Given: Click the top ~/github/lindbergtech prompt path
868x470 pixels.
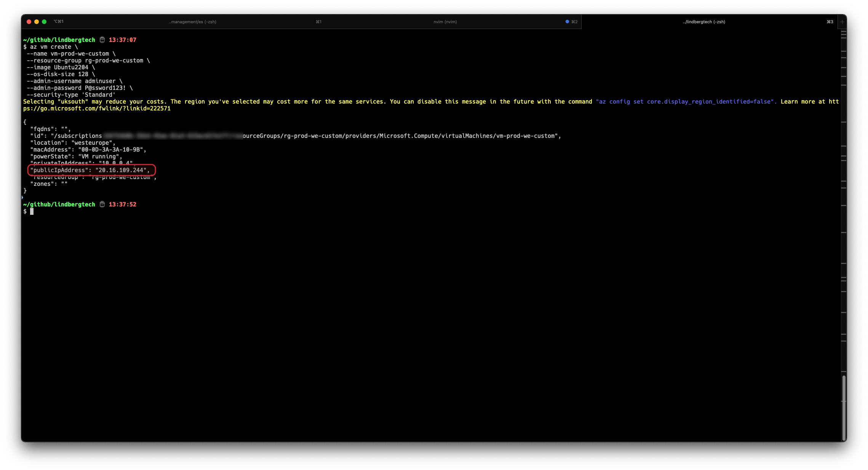Looking at the screenshot, I should point(59,40).
